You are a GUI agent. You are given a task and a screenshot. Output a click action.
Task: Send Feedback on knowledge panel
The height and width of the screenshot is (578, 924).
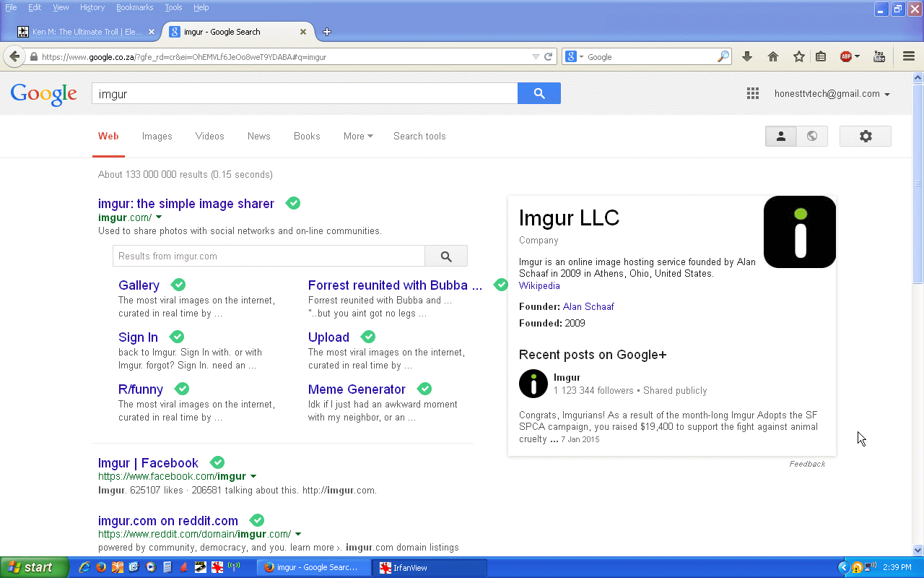pos(807,464)
